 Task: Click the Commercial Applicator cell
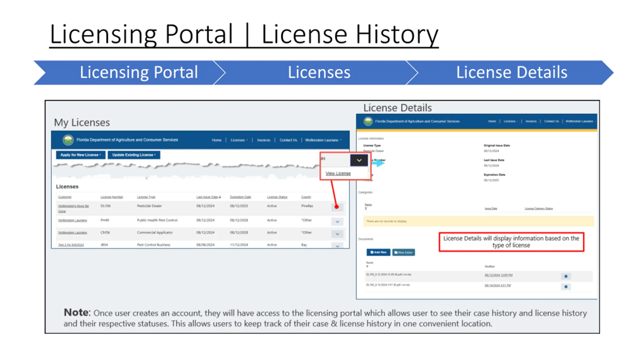155,233
